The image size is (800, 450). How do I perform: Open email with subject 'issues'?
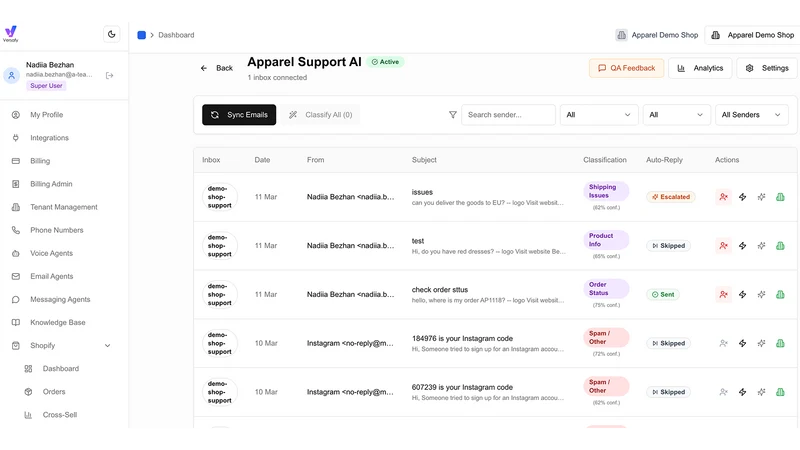[x=422, y=192]
